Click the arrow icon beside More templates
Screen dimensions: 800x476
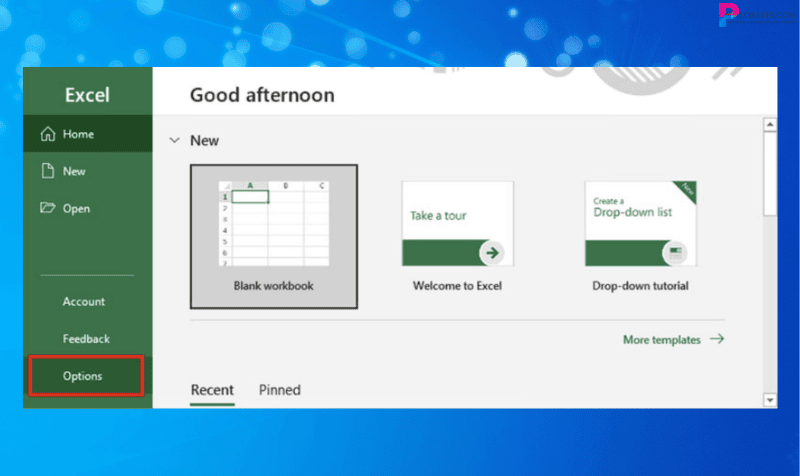pos(717,339)
